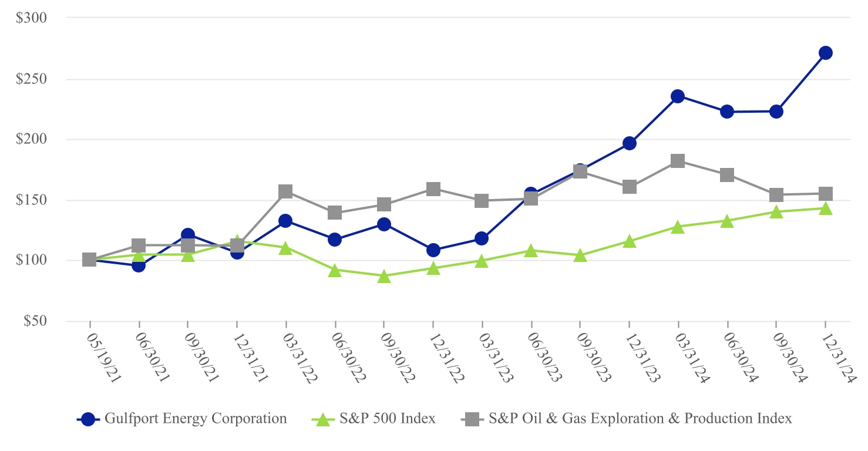Select S&P 500 triangle at 12/31/24

(825, 208)
